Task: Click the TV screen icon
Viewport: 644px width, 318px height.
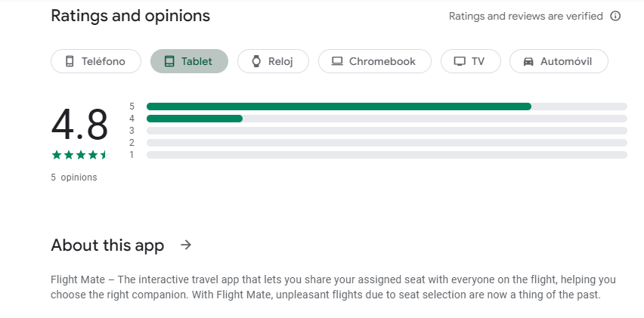Action: (x=459, y=61)
